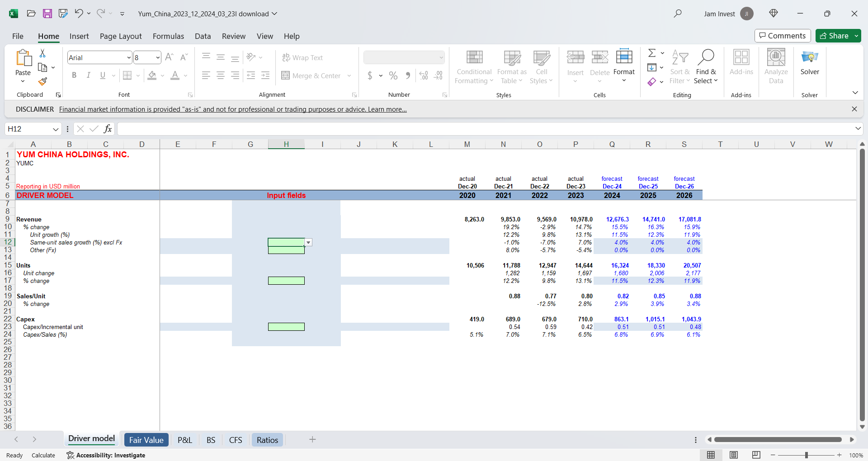Switch to Insert ribbon tab
The width and height of the screenshot is (868, 461).
coord(79,36)
